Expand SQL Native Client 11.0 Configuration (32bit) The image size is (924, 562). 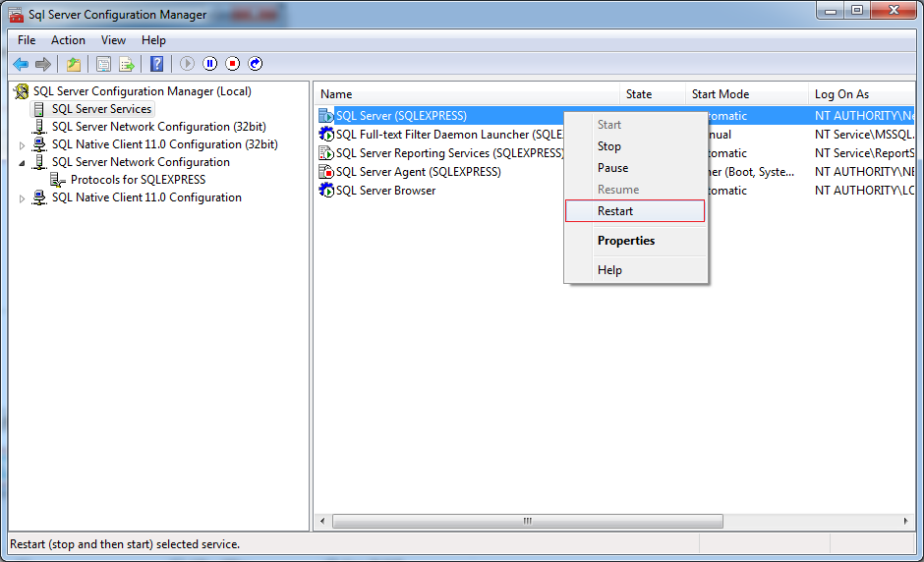coord(22,144)
